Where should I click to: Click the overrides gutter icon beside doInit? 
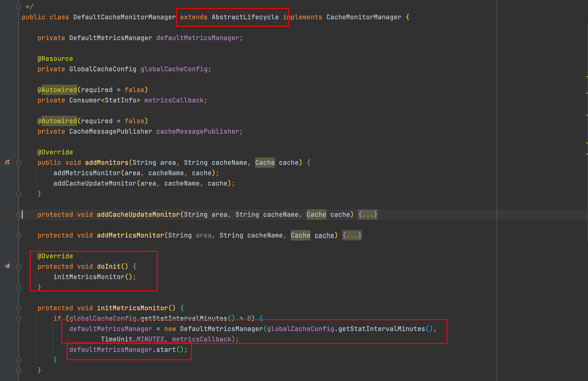point(7,266)
